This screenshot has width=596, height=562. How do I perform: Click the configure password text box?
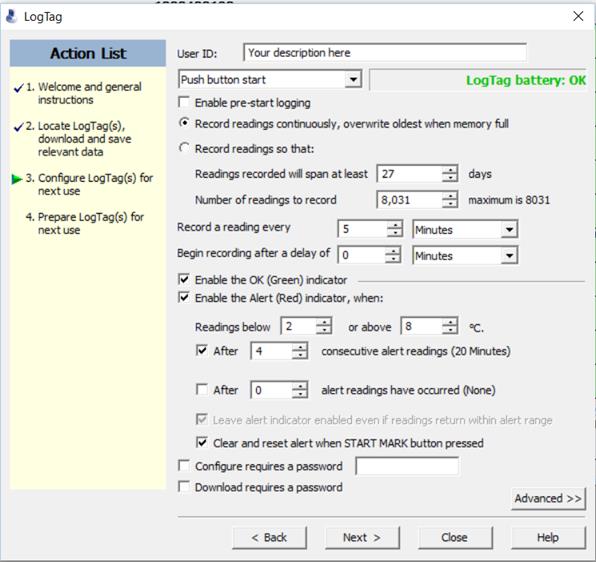pos(407,466)
